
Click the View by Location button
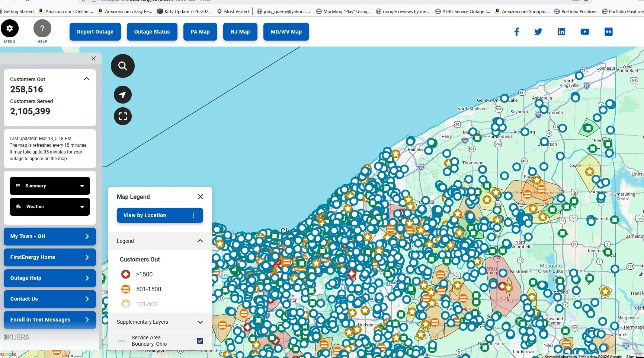tap(160, 215)
